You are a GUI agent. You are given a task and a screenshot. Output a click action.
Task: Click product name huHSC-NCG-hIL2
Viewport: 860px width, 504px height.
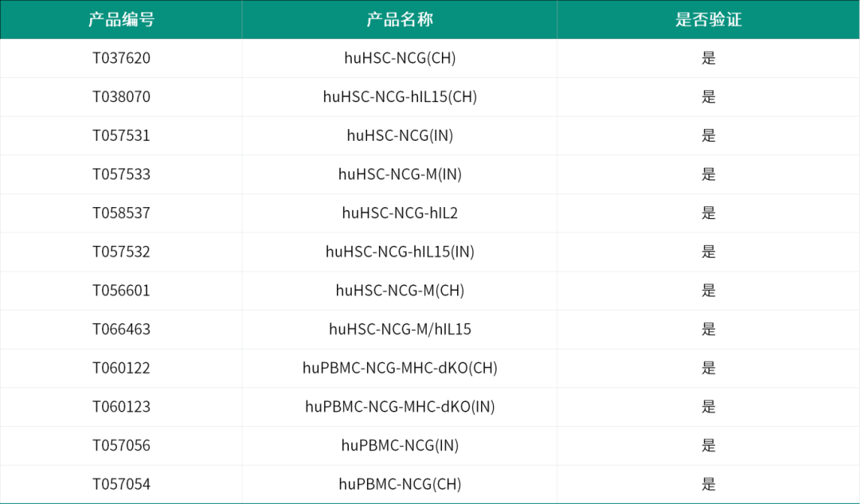click(400, 213)
